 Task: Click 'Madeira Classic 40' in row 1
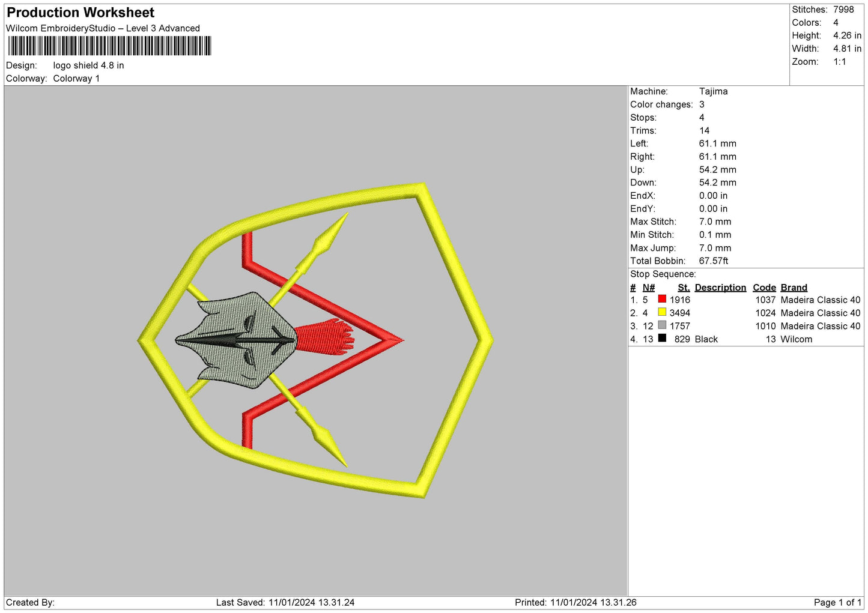point(821,300)
